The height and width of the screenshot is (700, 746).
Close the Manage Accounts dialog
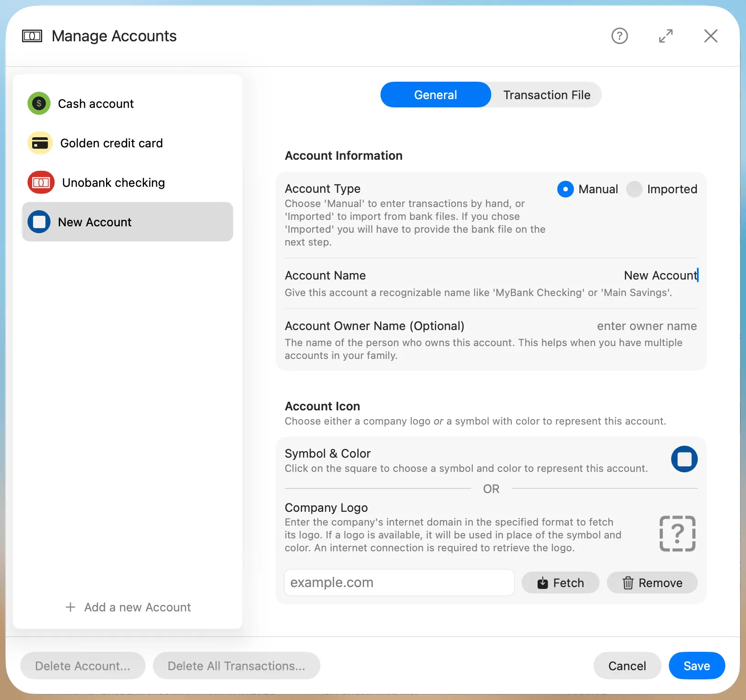point(711,36)
